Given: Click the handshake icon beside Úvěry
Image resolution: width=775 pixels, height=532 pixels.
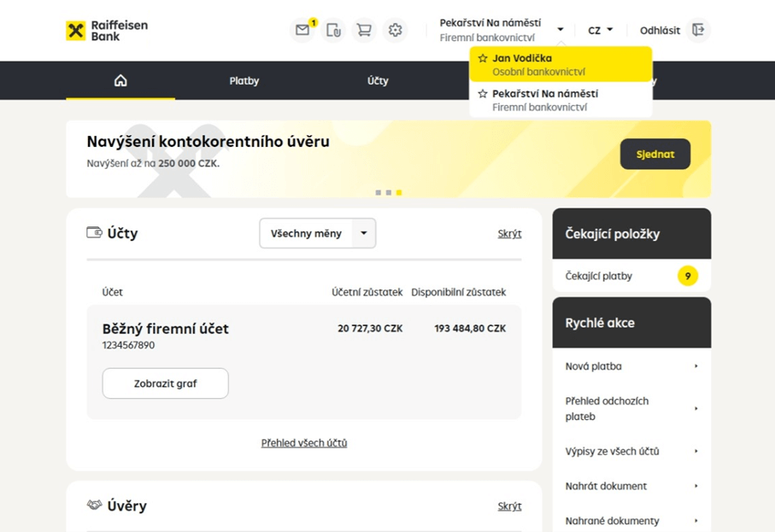Looking at the screenshot, I should click(x=94, y=505).
